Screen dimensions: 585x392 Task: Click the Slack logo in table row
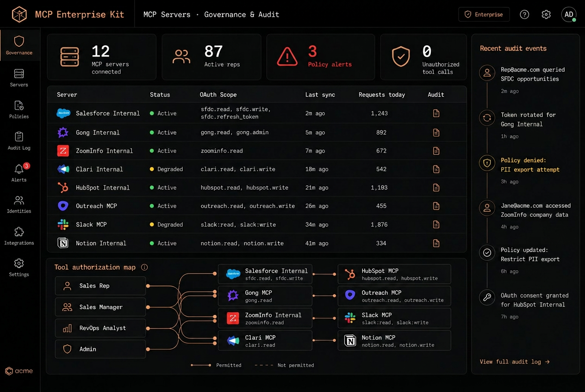click(63, 225)
